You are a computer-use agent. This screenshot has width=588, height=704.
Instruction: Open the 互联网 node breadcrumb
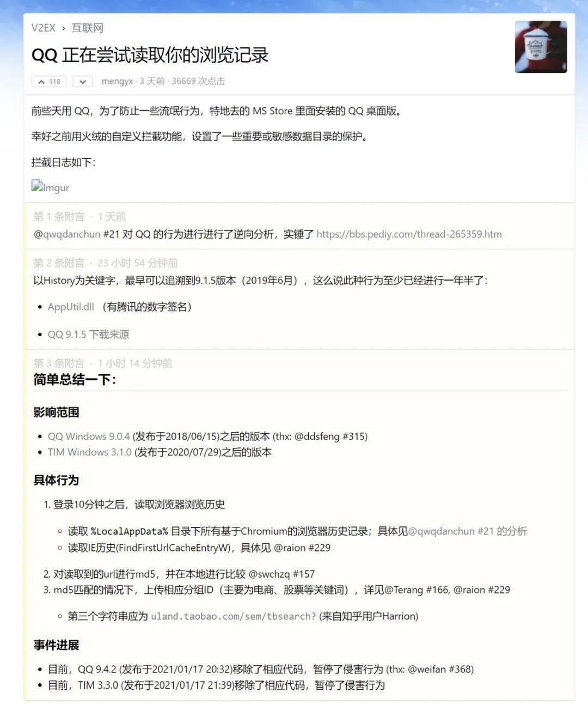point(88,28)
